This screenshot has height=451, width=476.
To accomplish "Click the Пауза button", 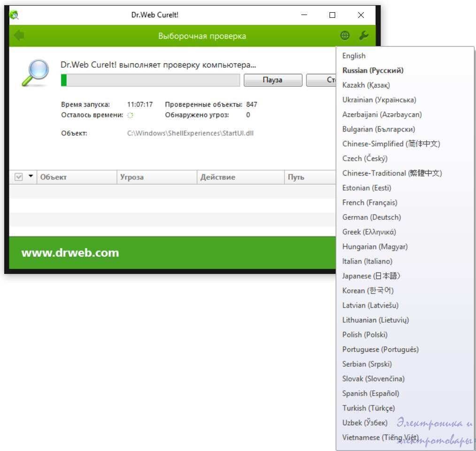I will (x=273, y=80).
